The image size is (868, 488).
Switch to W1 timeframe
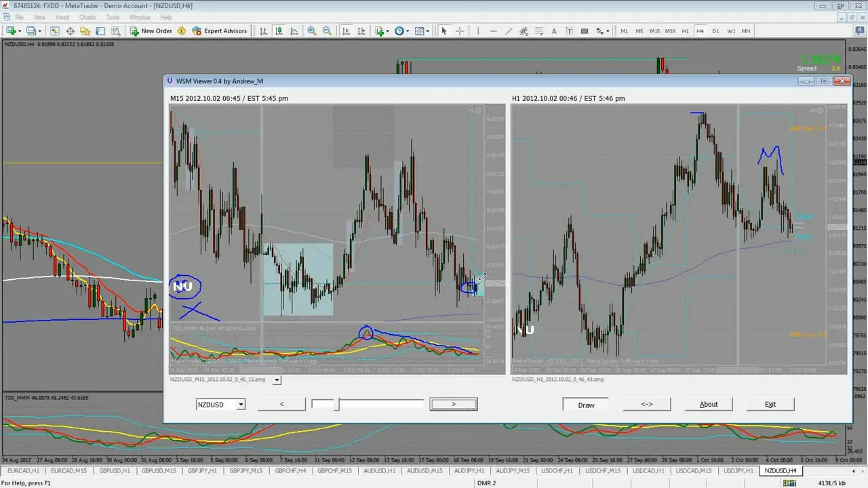tap(731, 31)
